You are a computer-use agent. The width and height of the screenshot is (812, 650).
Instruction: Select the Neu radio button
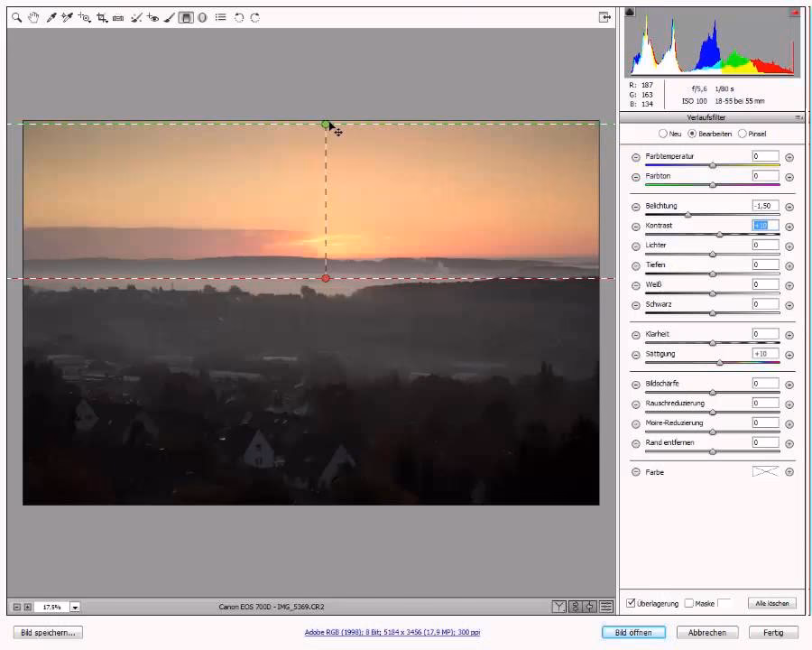click(664, 134)
